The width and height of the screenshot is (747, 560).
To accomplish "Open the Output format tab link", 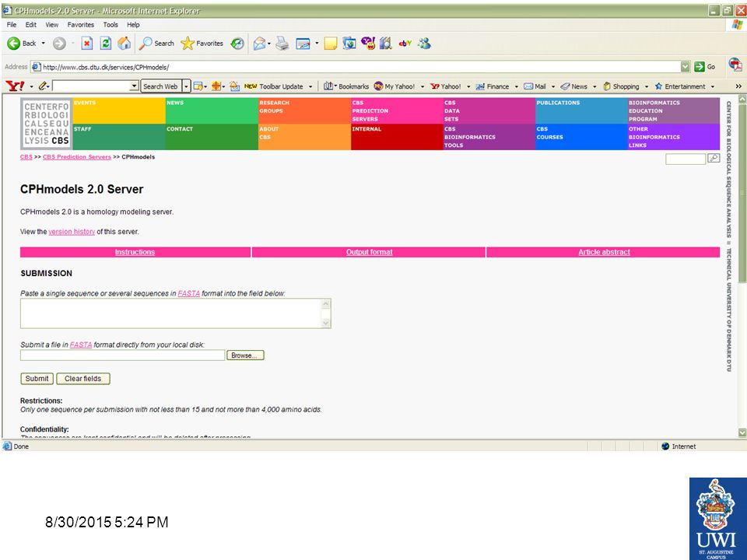I will pyautogui.click(x=369, y=252).
